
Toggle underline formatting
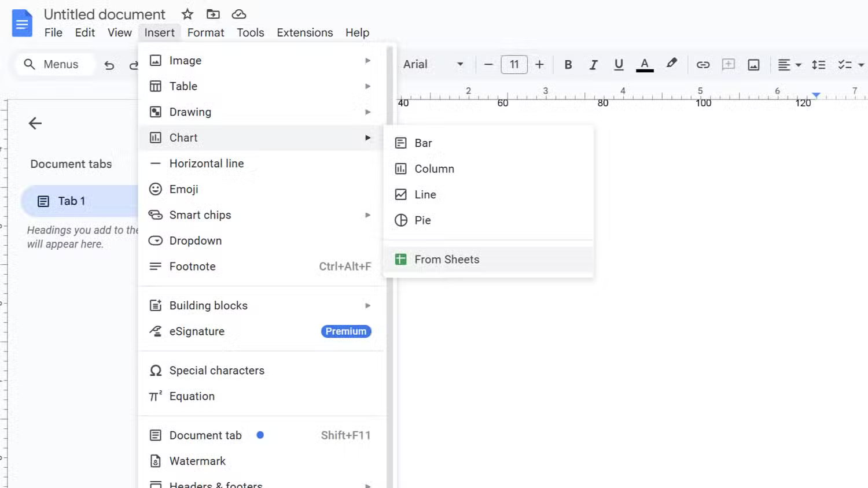[619, 64]
